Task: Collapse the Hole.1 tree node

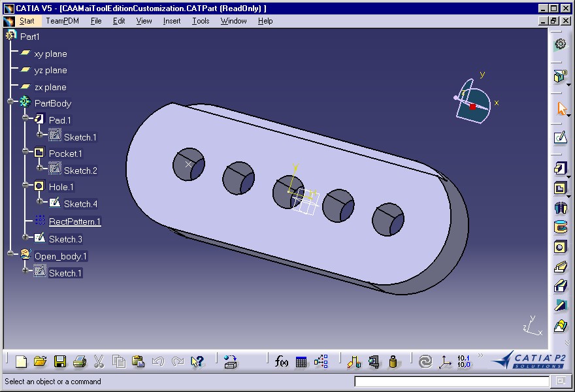Action: click(x=25, y=185)
